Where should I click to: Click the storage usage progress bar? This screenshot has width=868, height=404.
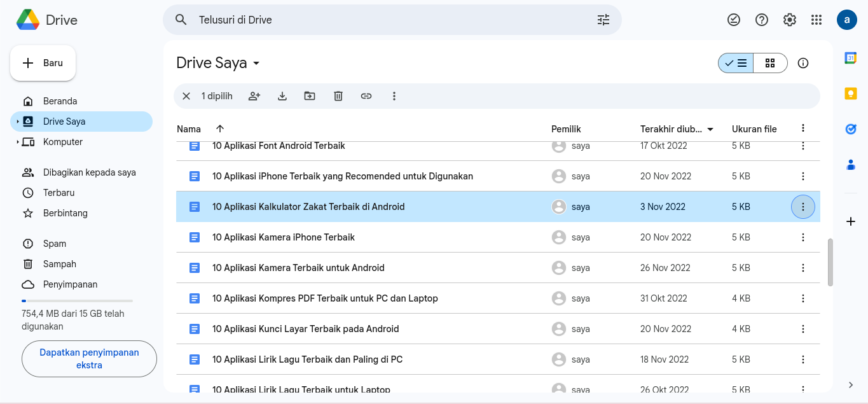tap(77, 300)
